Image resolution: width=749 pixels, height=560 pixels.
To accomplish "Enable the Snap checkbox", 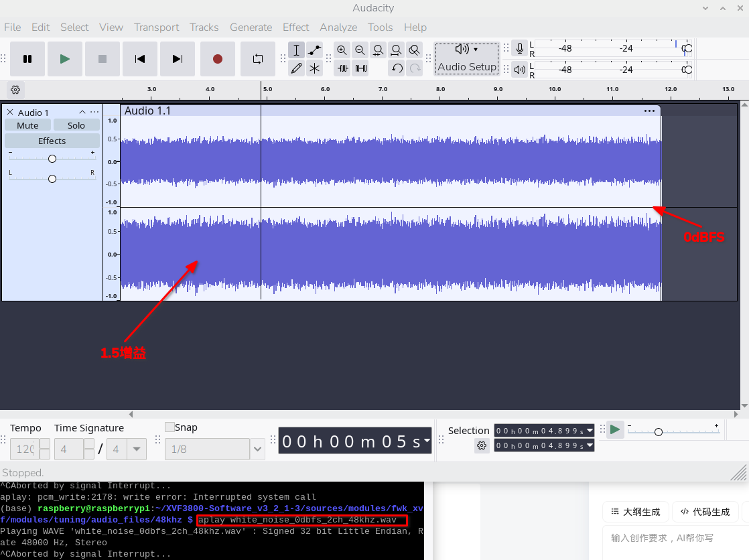I will 169,427.
